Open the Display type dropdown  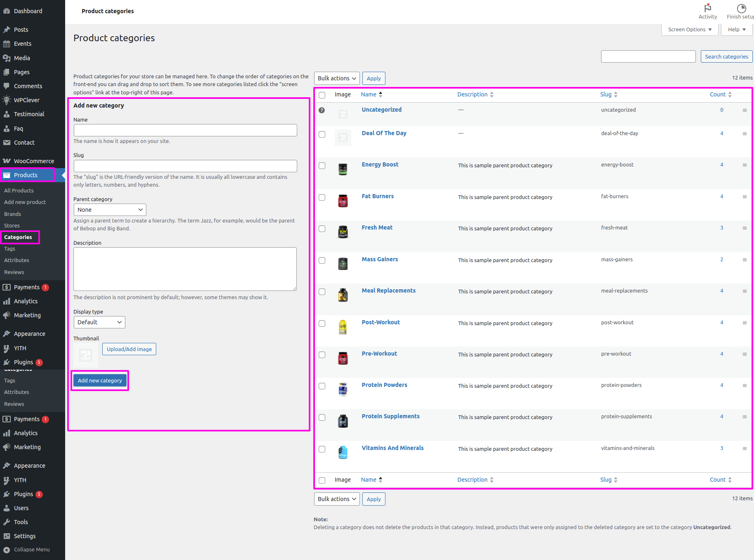click(x=99, y=322)
